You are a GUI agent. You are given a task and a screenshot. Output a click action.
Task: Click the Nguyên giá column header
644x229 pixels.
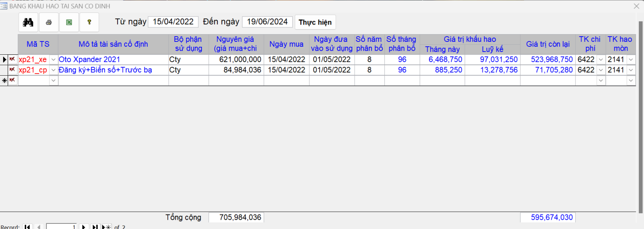pos(235,44)
